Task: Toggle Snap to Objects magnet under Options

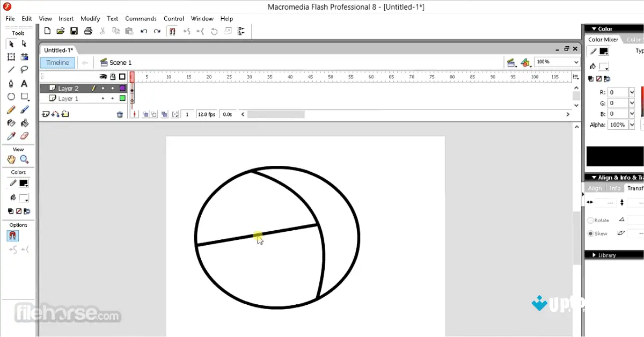Action: (x=12, y=236)
